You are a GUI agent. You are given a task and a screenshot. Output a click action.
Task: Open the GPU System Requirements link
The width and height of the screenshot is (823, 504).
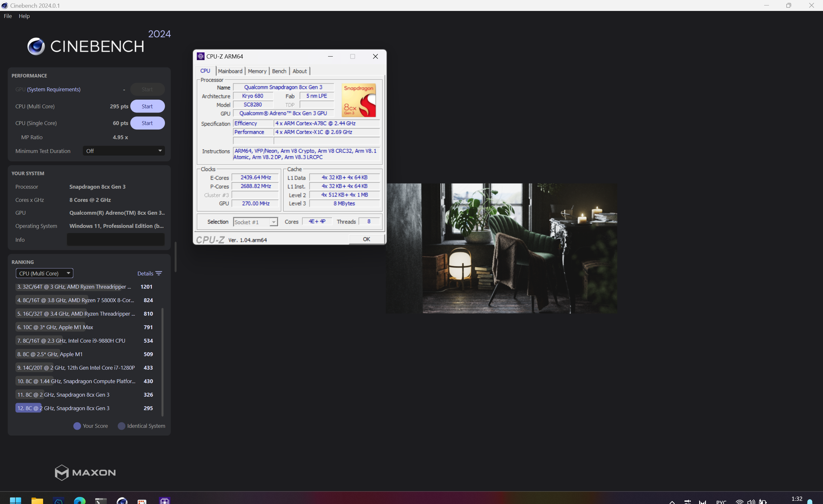[x=53, y=89]
